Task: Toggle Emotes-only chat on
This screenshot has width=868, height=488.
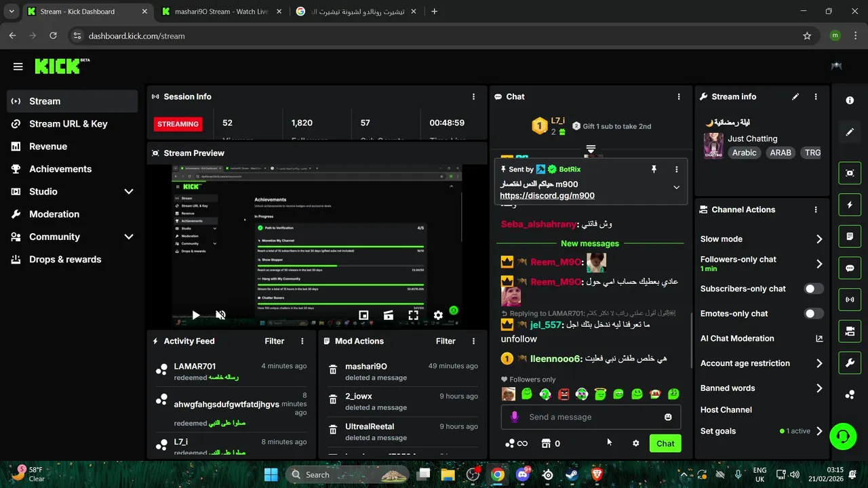Action: 814,314
